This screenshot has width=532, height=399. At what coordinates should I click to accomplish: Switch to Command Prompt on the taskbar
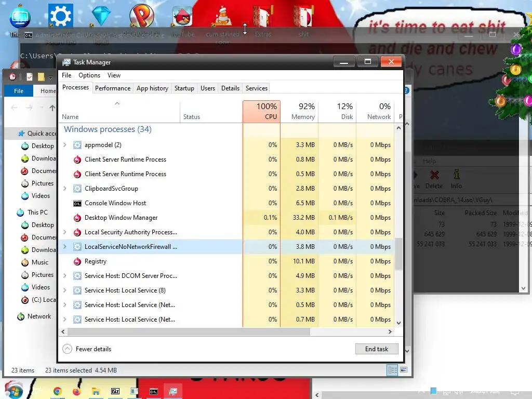tap(154, 392)
